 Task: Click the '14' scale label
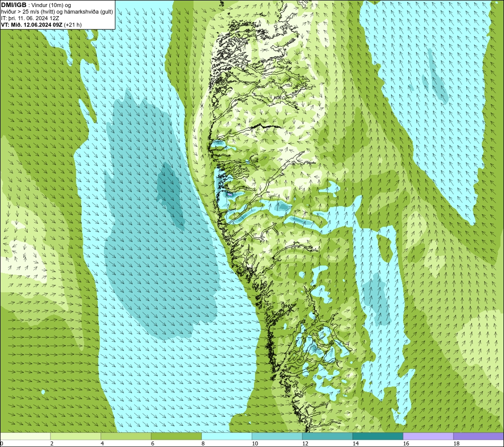pyautogui.click(x=355, y=444)
